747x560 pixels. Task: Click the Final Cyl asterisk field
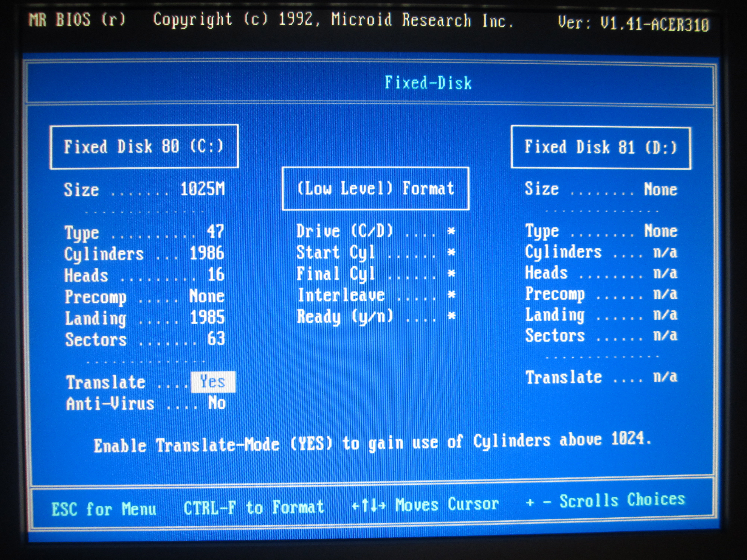[x=451, y=273]
